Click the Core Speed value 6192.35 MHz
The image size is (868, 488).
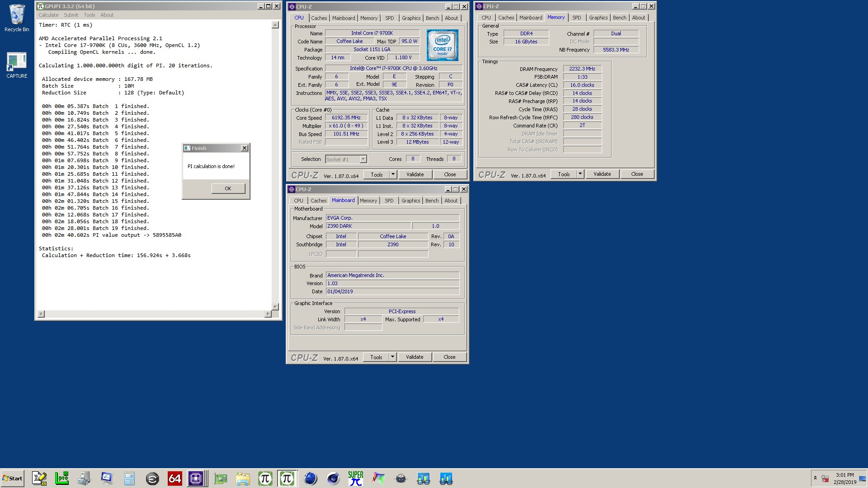[x=346, y=117]
